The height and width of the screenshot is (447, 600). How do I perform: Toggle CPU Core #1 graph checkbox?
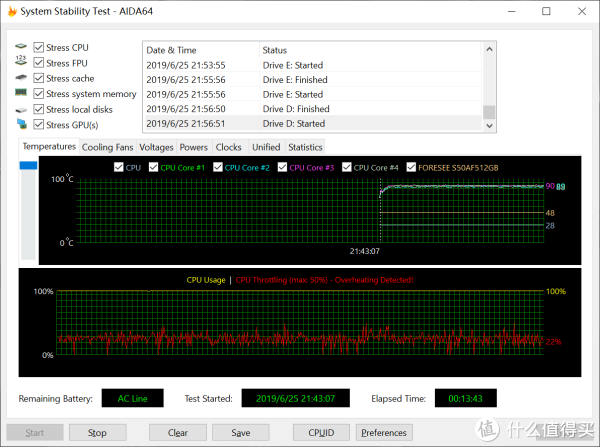[x=153, y=167]
